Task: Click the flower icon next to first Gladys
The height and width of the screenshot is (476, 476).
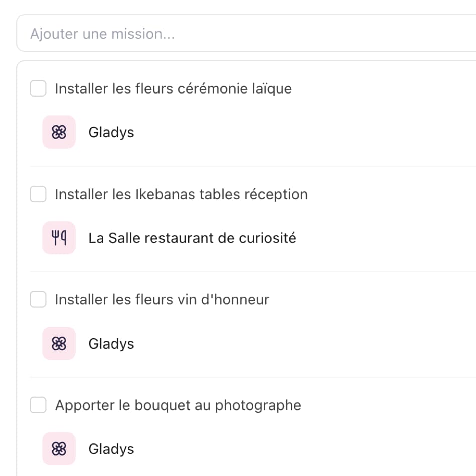Action: [x=59, y=132]
